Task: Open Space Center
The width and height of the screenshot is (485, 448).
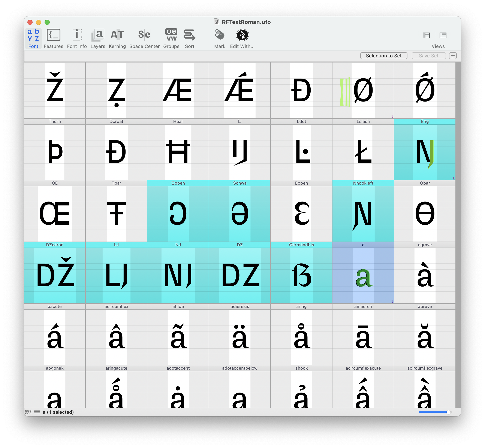Action: (144, 35)
